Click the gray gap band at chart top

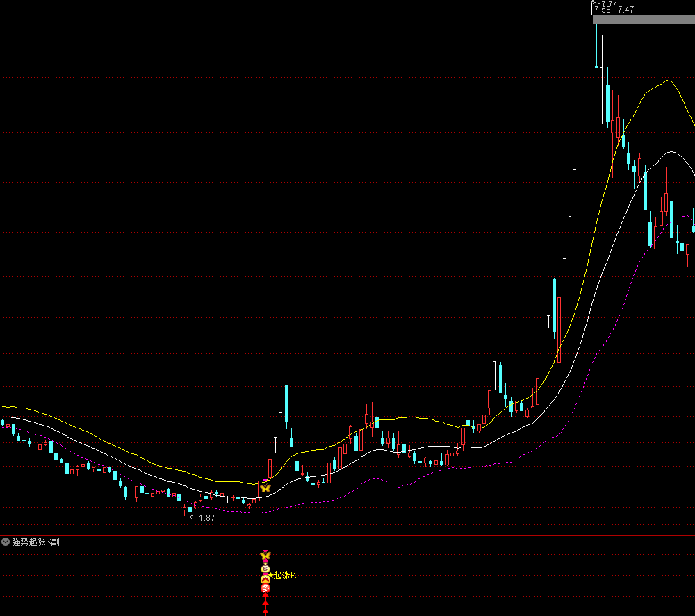click(643, 20)
